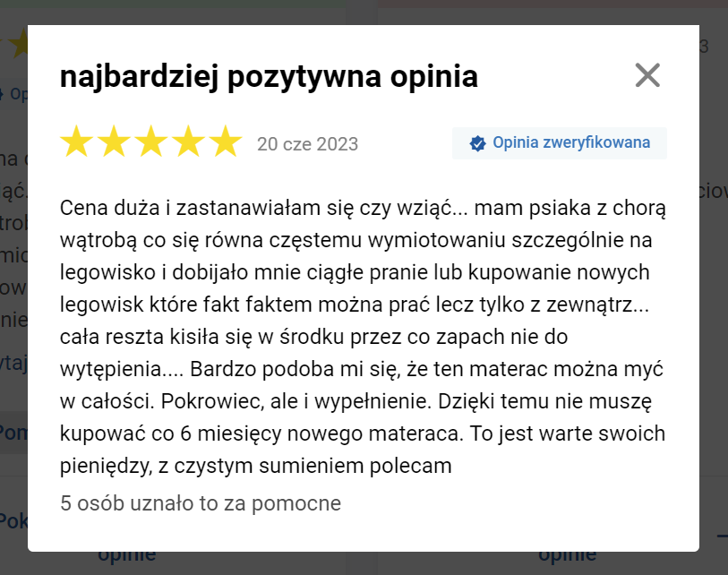
Task: Click the najbardziej pozytywna opinia heading
Action: (x=269, y=77)
